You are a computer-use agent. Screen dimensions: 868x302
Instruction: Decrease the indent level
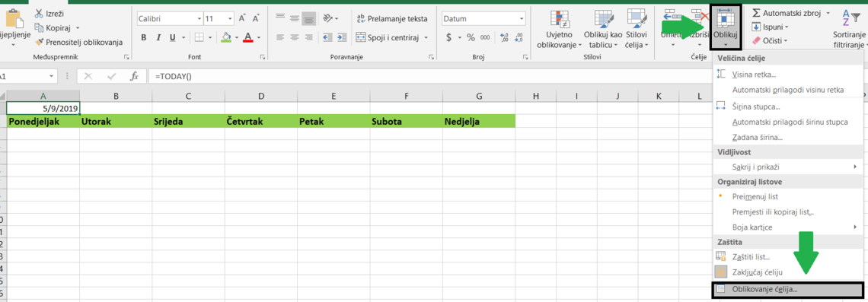(327, 37)
